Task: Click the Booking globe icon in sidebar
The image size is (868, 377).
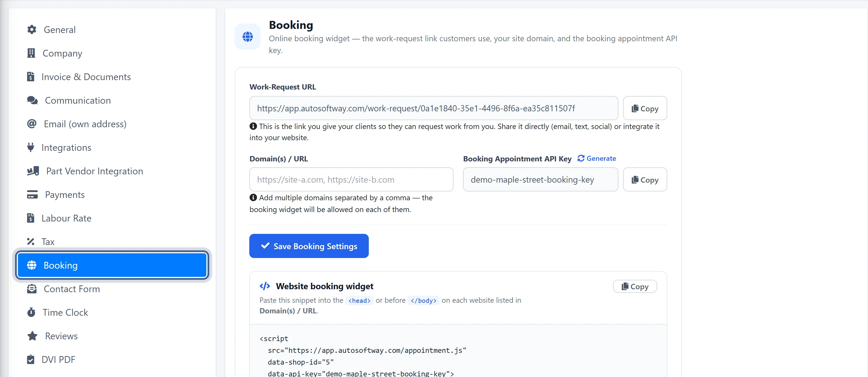Action: pyautogui.click(x=32, y=265)
